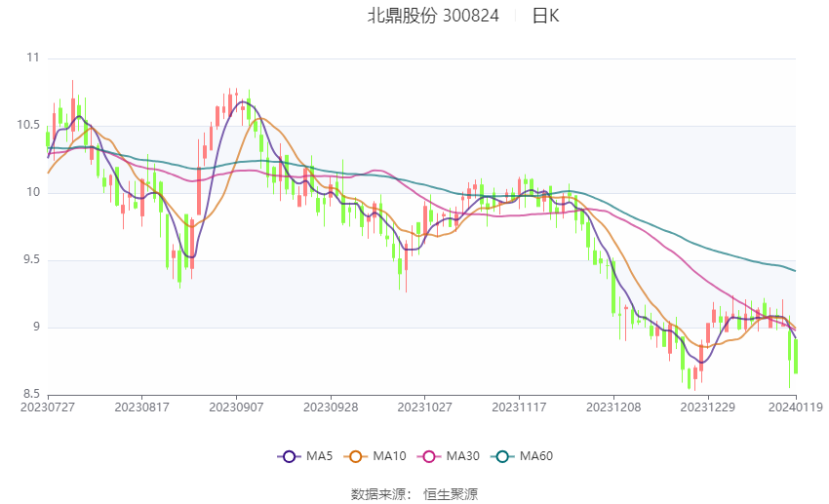Toggle the MA30 legend series
The width and height of the screenshot is (829, 504).
click(x=449, y=456)
